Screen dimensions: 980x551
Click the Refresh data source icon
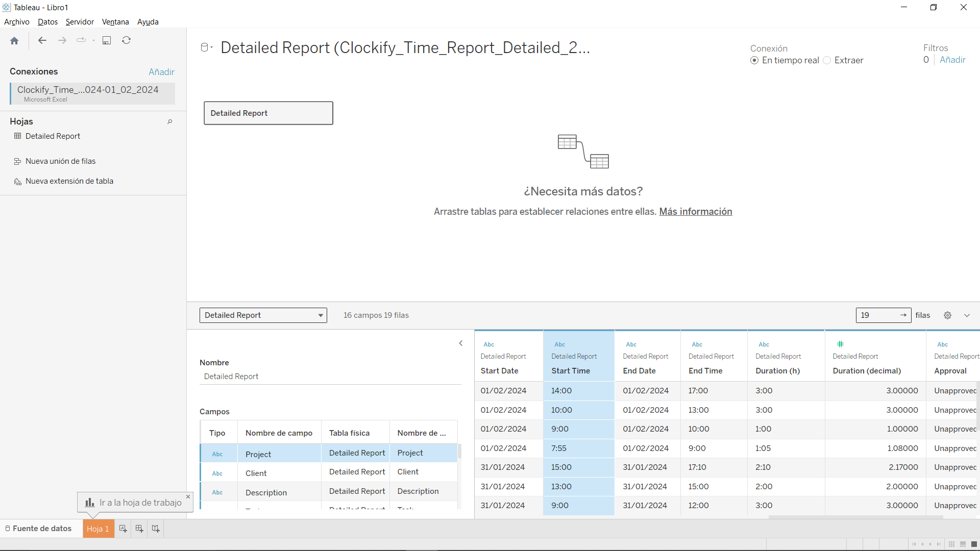tap(126, 40)
